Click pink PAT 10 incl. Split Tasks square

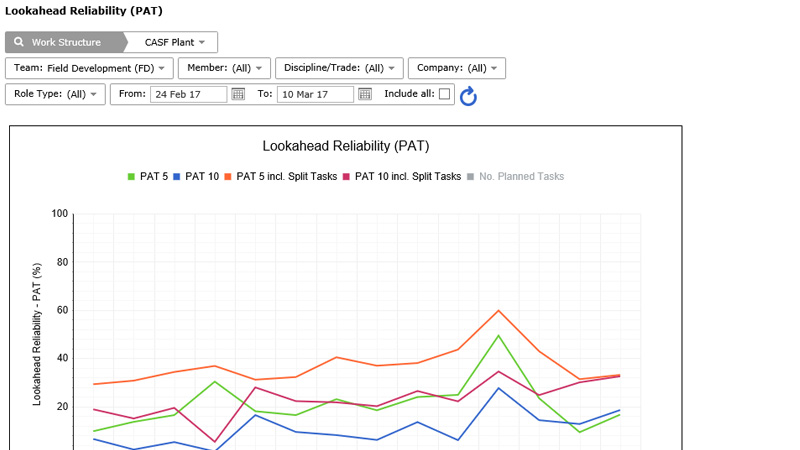pyautogui.click(x=346, y=177)
